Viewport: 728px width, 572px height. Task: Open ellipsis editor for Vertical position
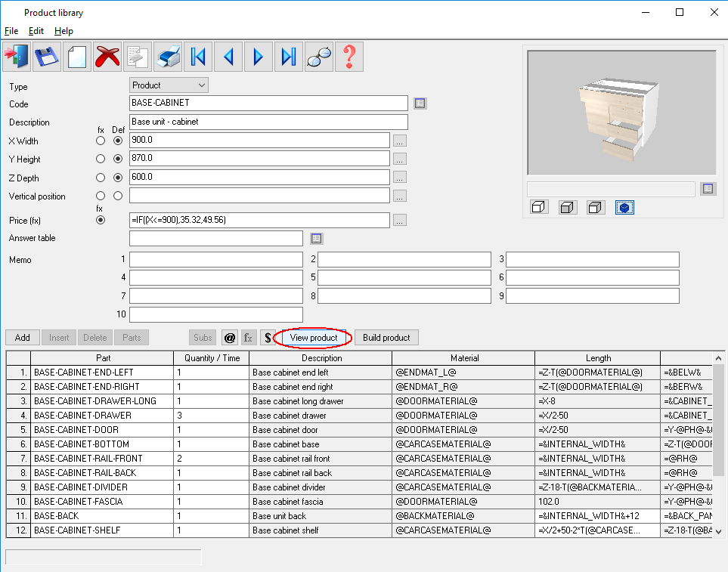[x=400, y=196]
